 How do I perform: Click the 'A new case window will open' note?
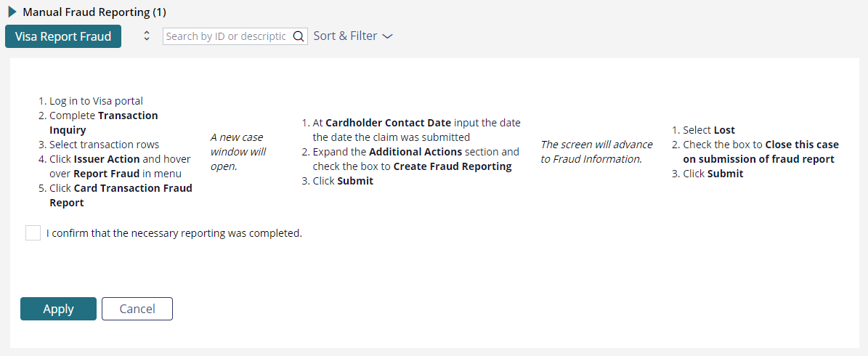[236, 152]
